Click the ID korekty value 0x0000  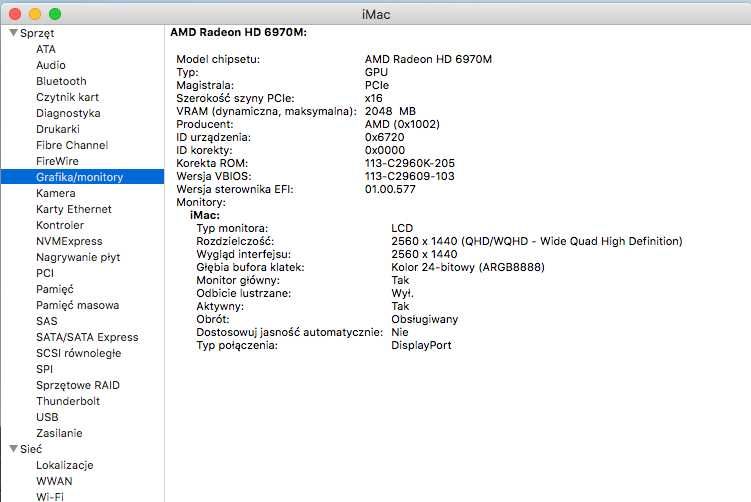click(x=385, y=150)
